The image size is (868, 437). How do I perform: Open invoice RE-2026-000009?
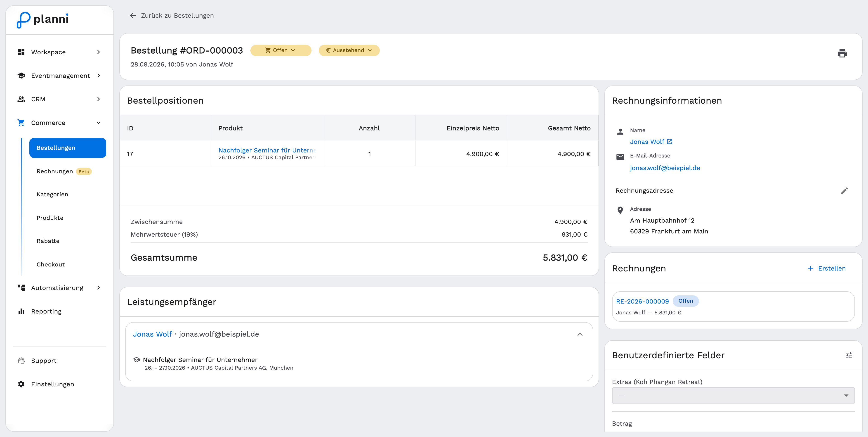(x=642, y=302)
